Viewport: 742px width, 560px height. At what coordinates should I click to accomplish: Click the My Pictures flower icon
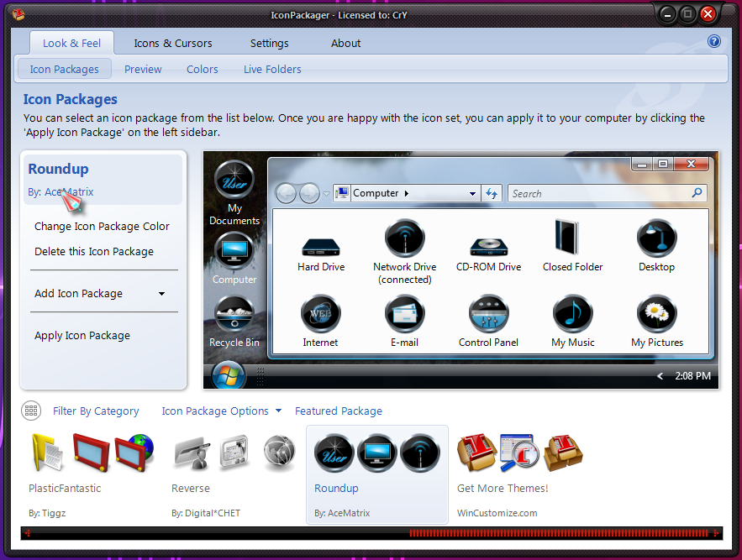[x=657, y=313]
